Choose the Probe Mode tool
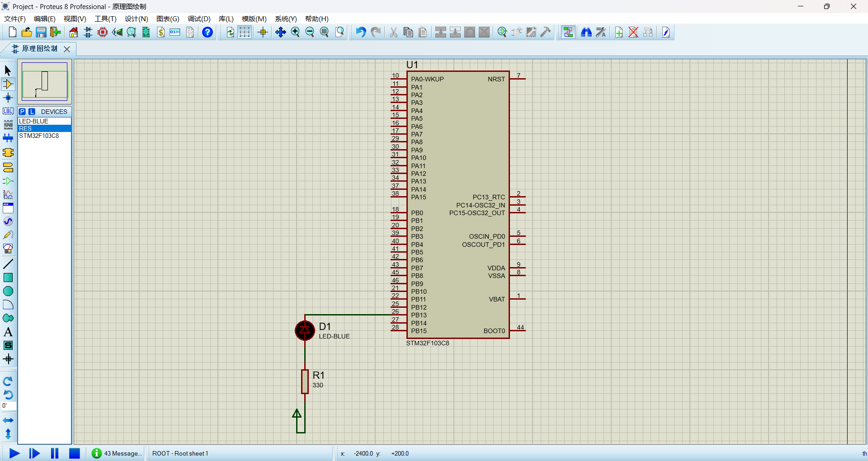Image resolution: width=868 pixels, height=461 pixels. click(8, 235)
